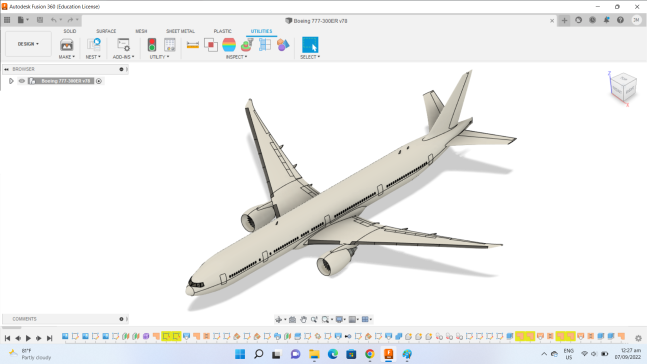Viewport: 647px width, 364px height.
Task: Open the Select dropdown menu
Action: pyautogui.click(x=310, y=57)
